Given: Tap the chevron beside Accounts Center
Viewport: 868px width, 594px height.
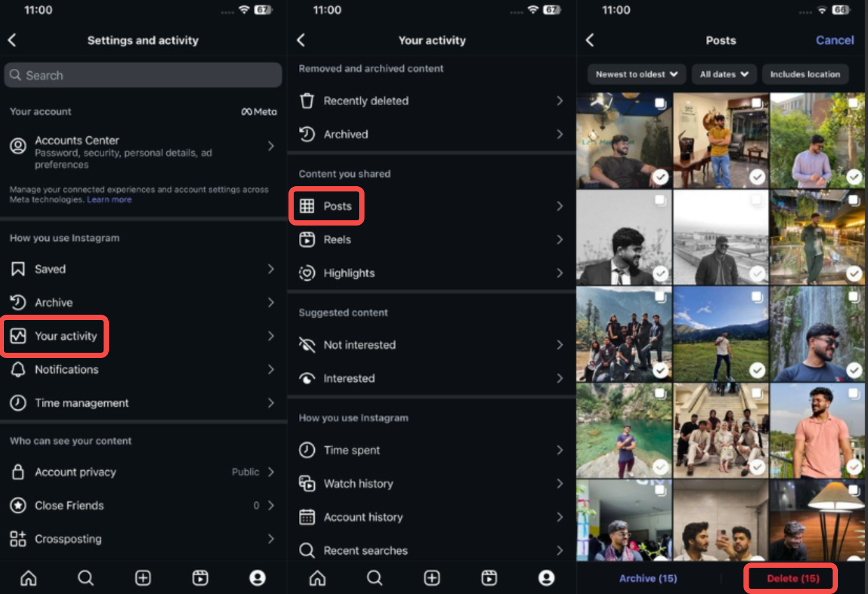Looking at the screenshot, I should [x=271, y=146].
